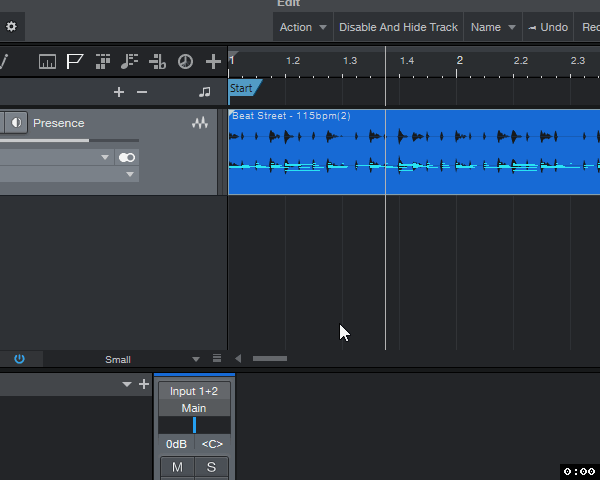
Task: Remove marker with the minus button
Action: coord(142,92)
